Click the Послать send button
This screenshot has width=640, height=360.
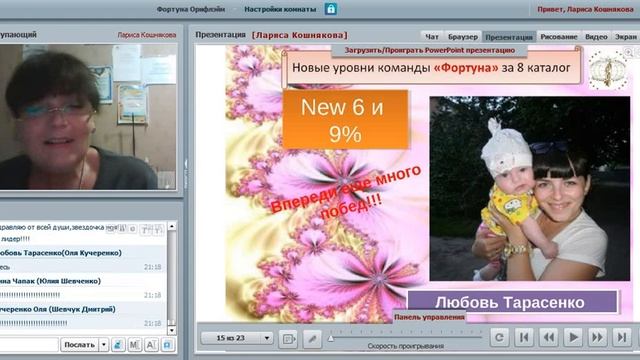pyautogui.click(x=80, y=345)
